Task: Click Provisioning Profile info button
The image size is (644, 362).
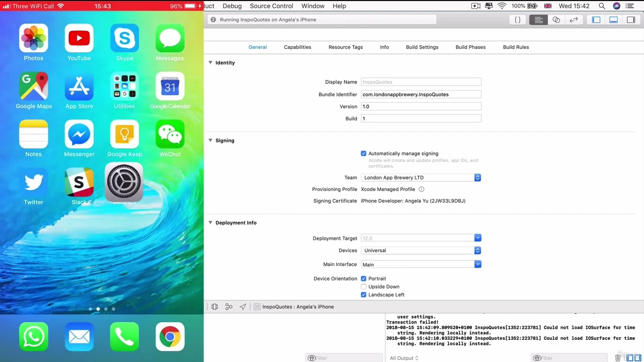Action: pyautogui.click(x=422, y=190)
